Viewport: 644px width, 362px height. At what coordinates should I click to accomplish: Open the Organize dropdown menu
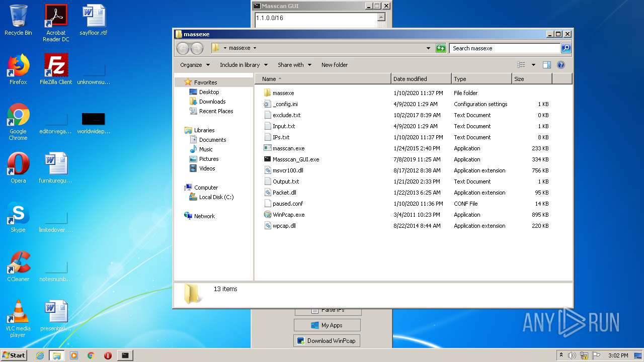[194, 65]
